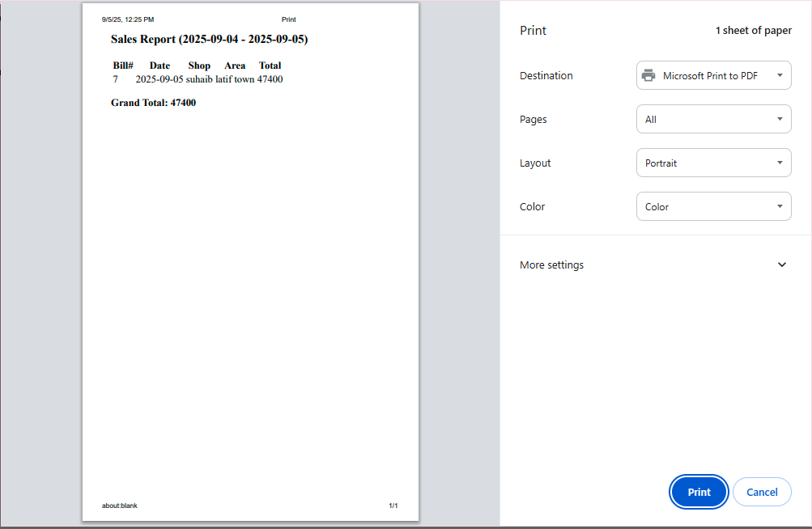
Task: Click the 9/5/25, 12:25 PM page header timestamp
Action: coord(128,19)
